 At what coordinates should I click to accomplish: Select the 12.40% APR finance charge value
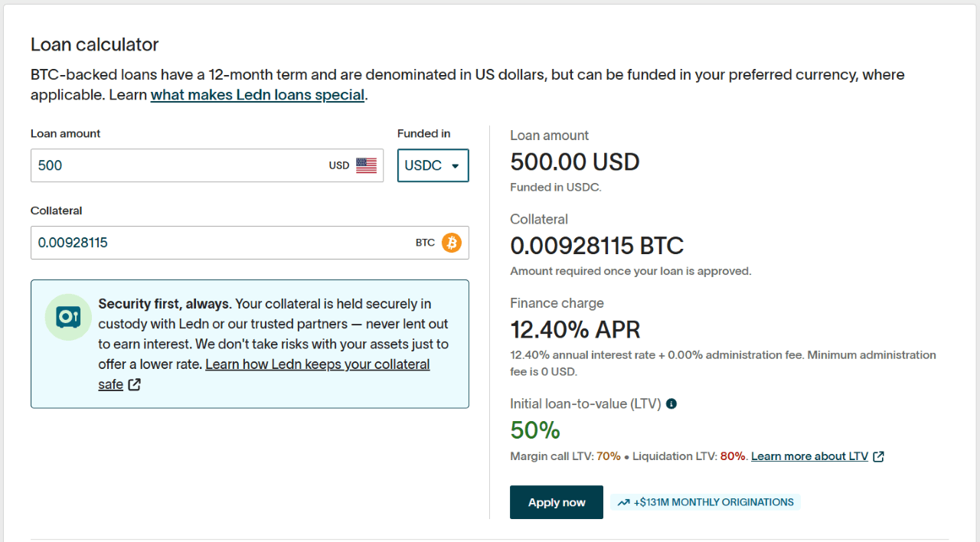[x=575, y=329]
